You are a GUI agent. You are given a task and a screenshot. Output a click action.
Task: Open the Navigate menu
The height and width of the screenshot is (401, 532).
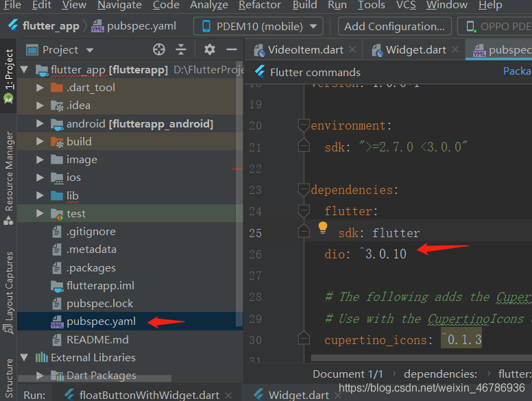(x=119, y=5)
